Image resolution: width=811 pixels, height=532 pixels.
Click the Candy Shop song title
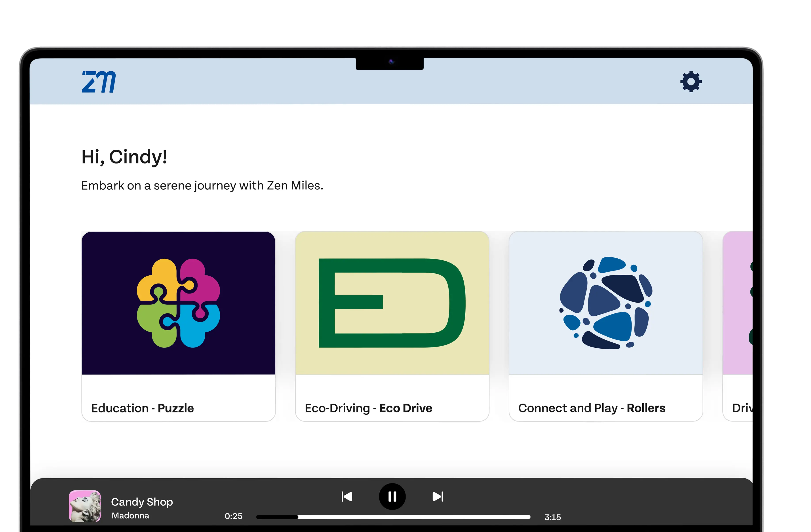[142, 502]
